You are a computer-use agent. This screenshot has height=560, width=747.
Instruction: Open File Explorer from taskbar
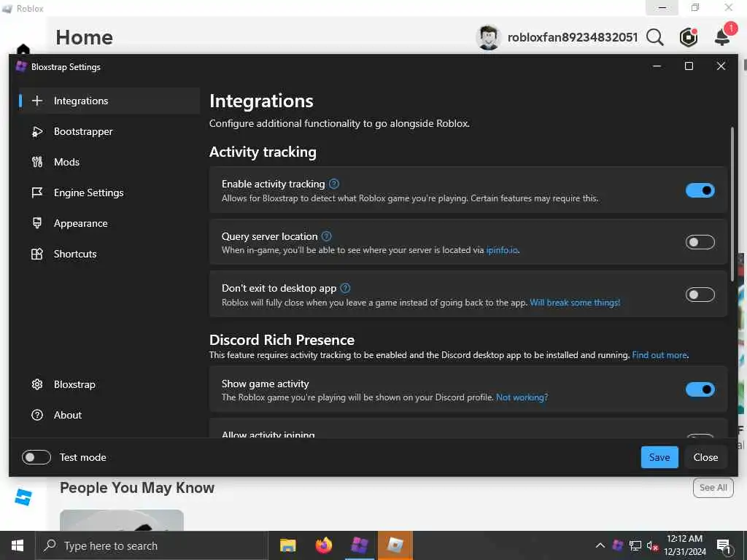coord(287,545)
